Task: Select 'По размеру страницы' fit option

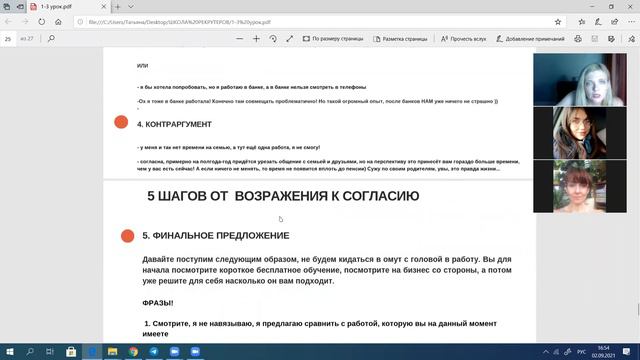Action: pyautogui.click(x=333, y=39)
